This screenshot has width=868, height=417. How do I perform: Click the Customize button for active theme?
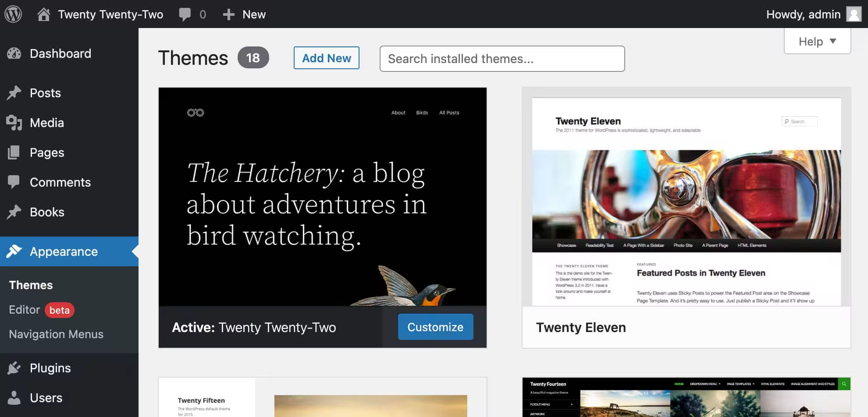pyautogui.click(x=435, y=327)
